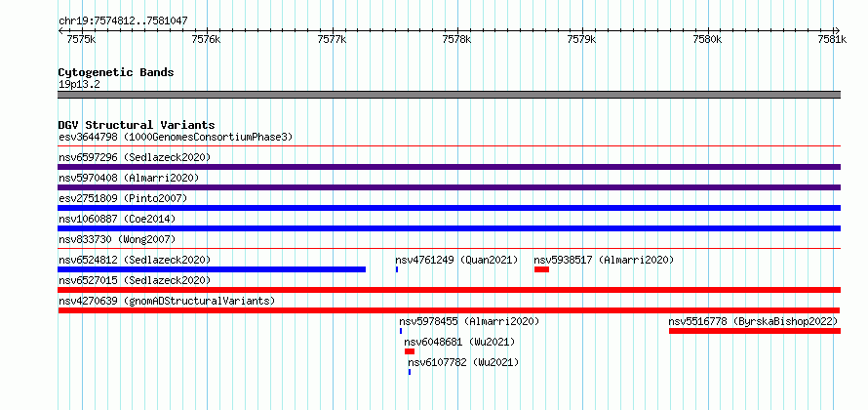Select the blue esv2751809 variant bar
Viewport: 868px width, 410px height.
coord(449,208)
